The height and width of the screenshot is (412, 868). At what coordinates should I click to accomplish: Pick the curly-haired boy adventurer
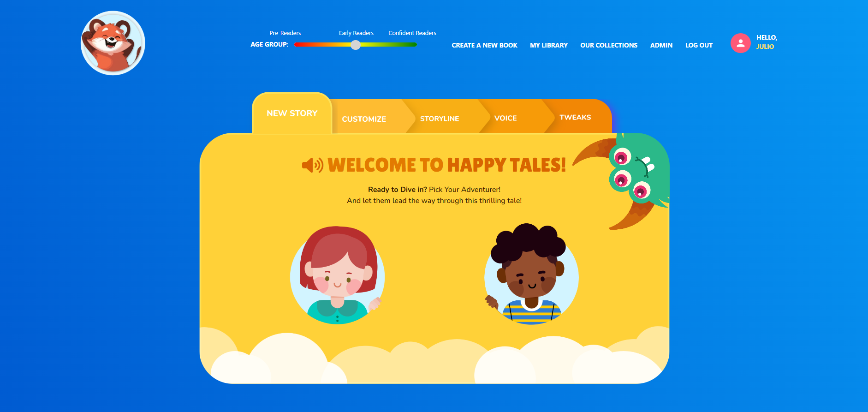point(531,275)
